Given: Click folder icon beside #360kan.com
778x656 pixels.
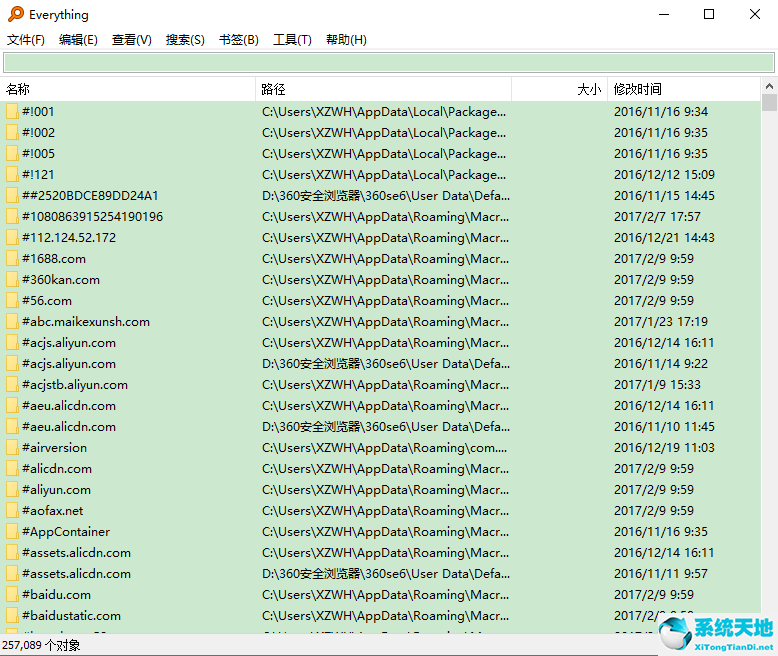Looking at the screenshot, I should click(x=12, y=279).
